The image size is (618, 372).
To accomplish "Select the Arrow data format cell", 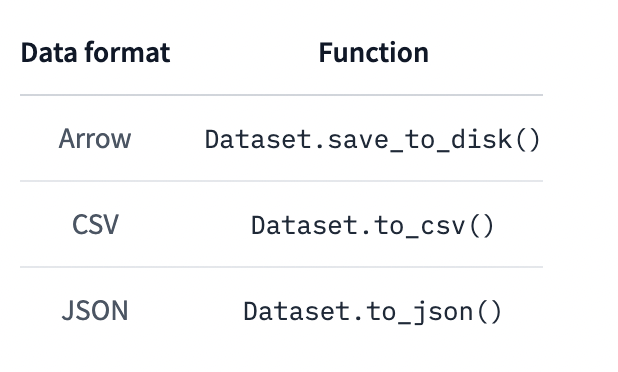I will coord(95,139).
